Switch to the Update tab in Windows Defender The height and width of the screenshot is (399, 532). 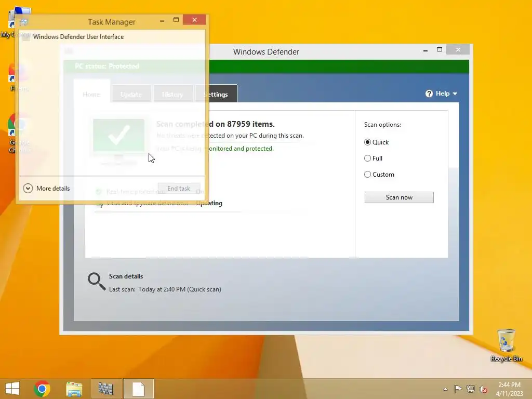[131, 95]
